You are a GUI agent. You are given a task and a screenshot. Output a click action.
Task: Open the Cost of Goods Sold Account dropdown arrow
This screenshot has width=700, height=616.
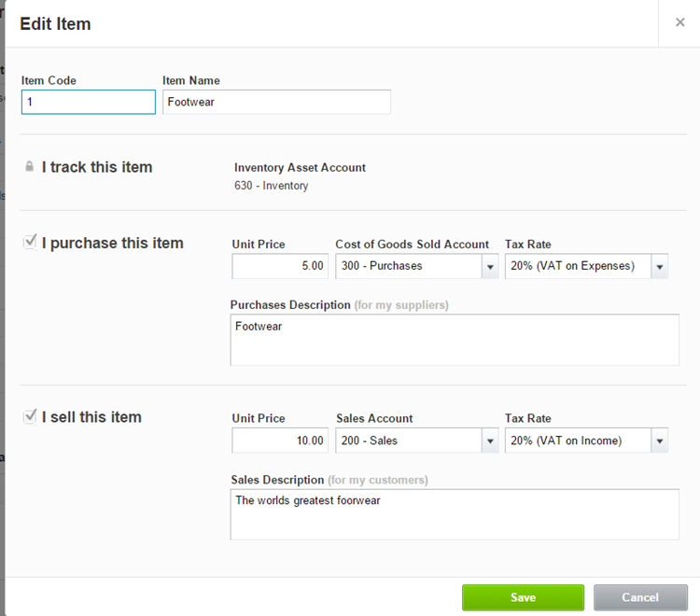[x=490, y=267]
